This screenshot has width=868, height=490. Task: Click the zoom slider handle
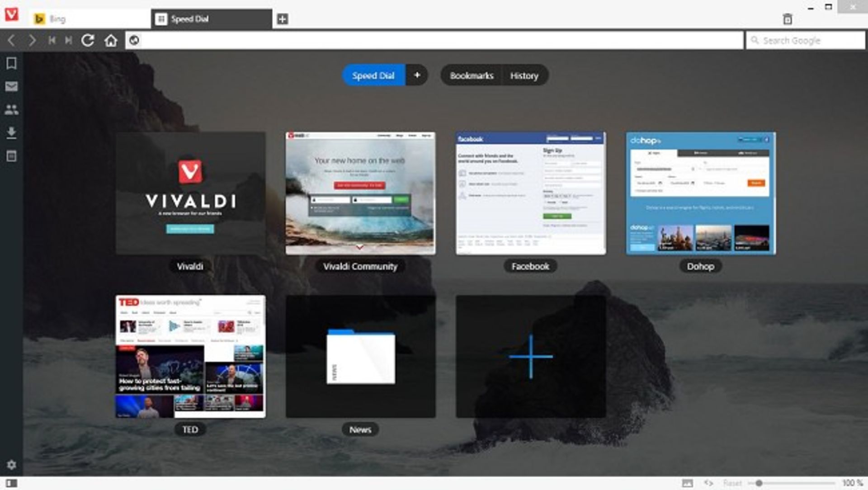[x=759, y=483]
